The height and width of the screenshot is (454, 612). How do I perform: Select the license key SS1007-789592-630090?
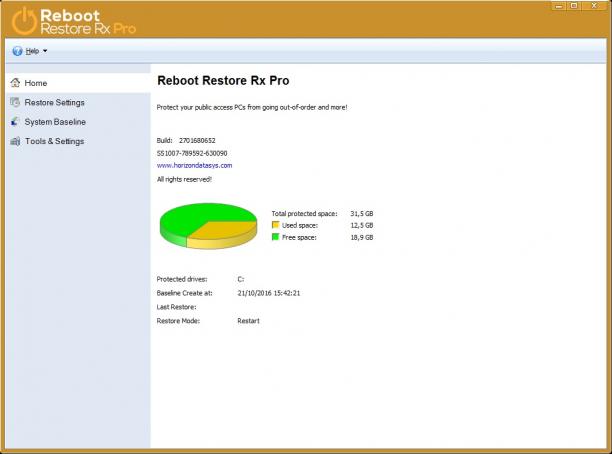(192, 153)
